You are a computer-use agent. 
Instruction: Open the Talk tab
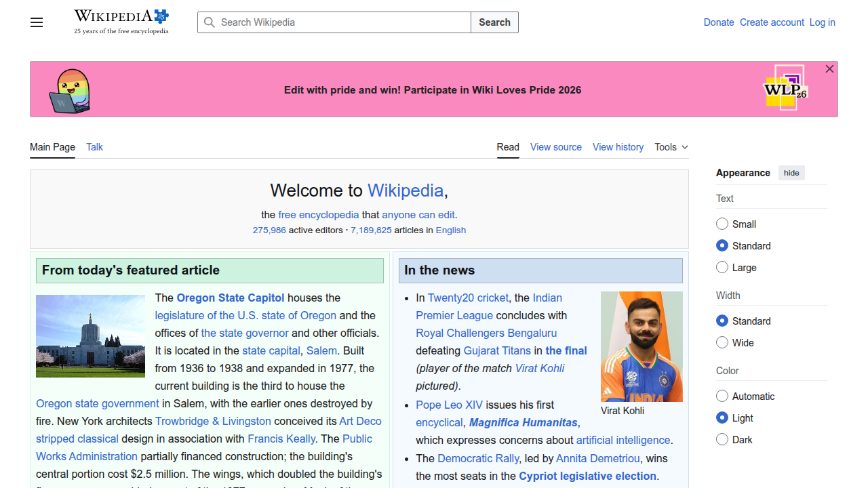[x=94, y=147]
